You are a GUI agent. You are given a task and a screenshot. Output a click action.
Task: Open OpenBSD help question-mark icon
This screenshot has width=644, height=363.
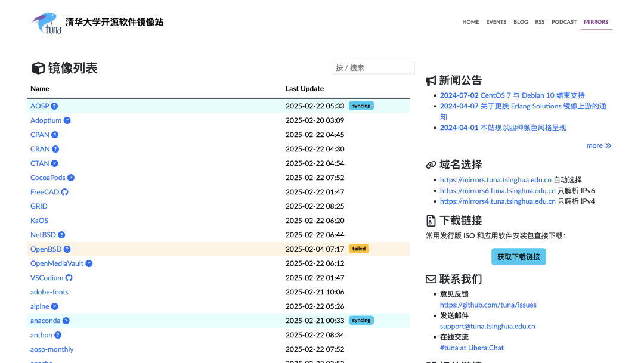pyautogui.click(x=67, y=249)
